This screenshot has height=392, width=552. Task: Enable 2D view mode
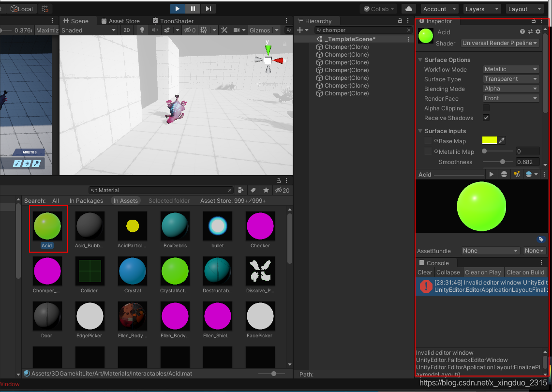pyautogui.click(x=127, y=30)
